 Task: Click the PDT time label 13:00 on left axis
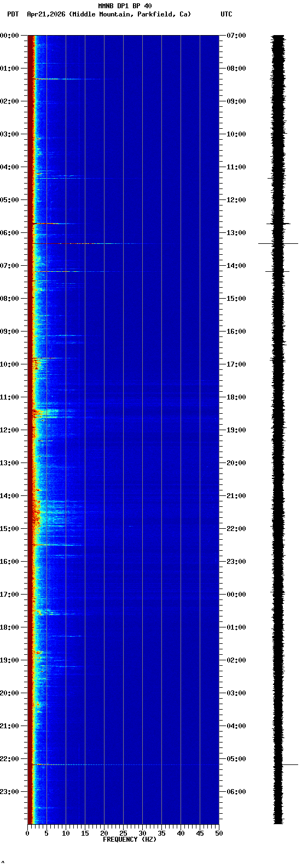coord(10,463)
